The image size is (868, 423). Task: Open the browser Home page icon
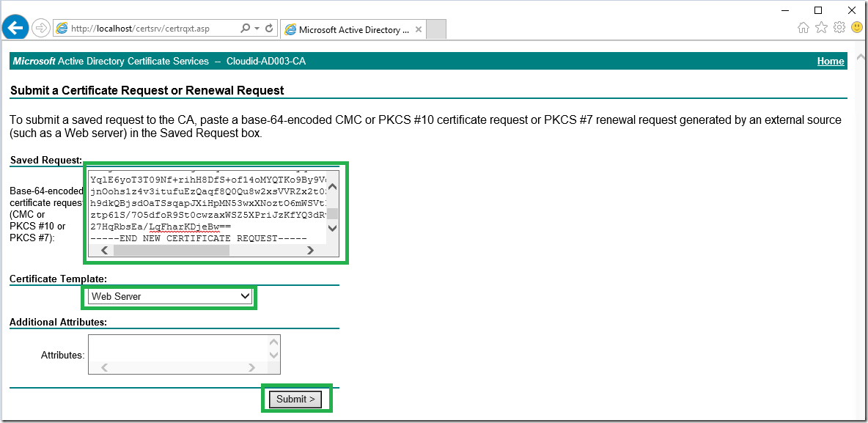click(803, 28)
